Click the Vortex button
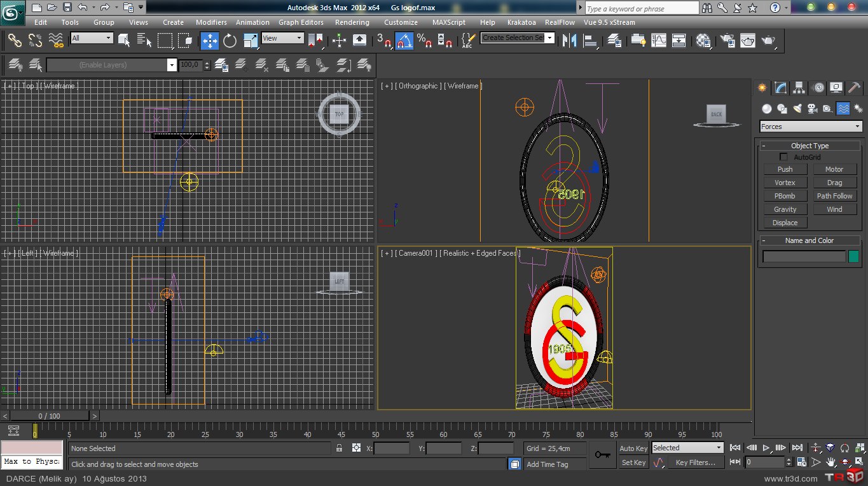Viewport: 868px width, 486px height. (785, 183)
